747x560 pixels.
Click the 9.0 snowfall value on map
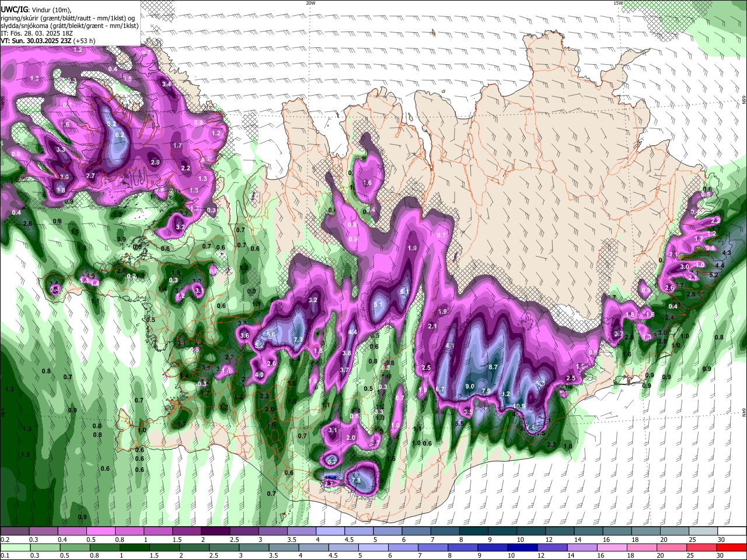(470, 387)
